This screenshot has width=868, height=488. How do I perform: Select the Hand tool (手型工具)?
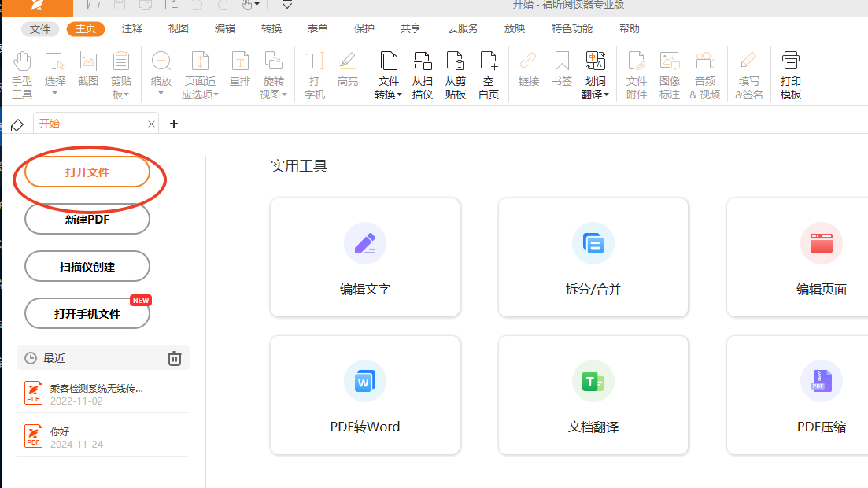pyautogui.click(x=22, y=75)
